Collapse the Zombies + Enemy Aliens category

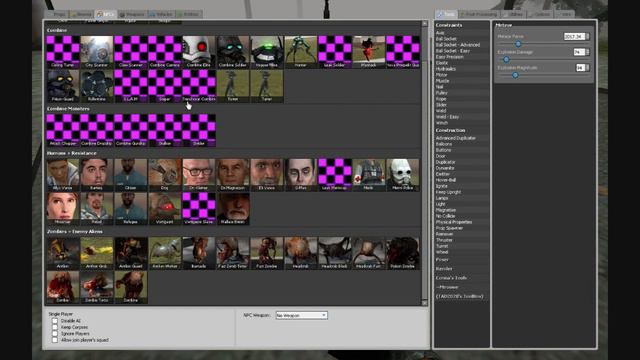pos(75,232)
